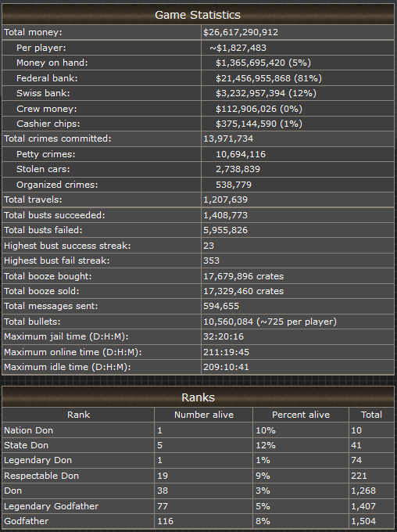The width and height of the screenshot is (397, 532).
Task: Click the Godfather total count cell
Action: pos(371,521)
